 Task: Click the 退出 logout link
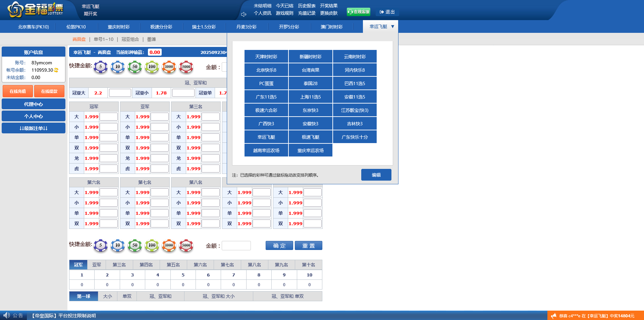pyautogui.click(x=387, y=12)
